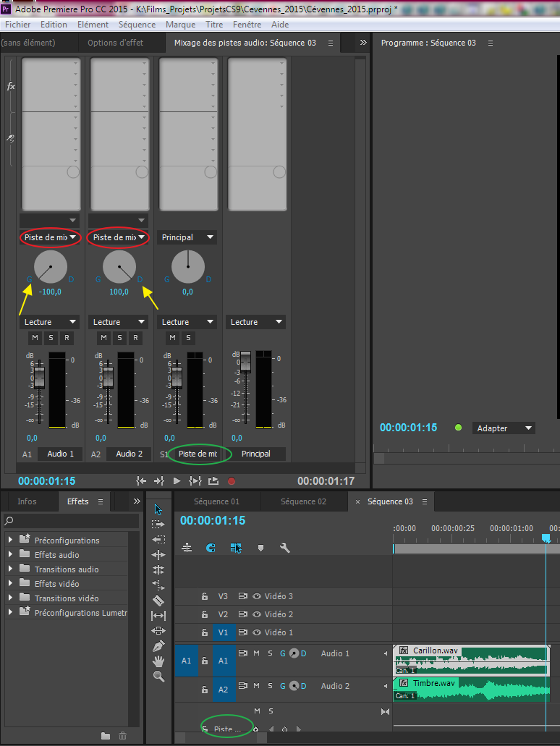Solo Audio 1 in mixer
The image size is (560, 746).
[51, 338]
